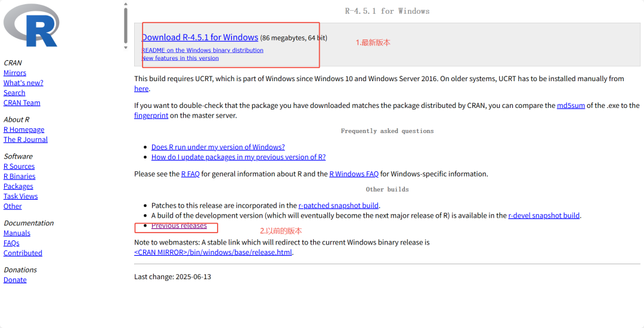Open What's new? in the sidebar
644x328 pixels.
pyautogui.click(x=23, y=83)
